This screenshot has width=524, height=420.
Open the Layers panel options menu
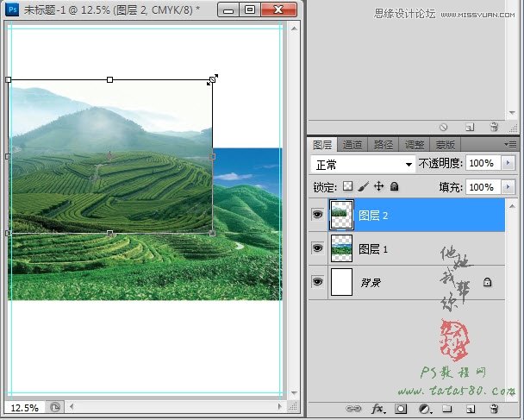510,145
